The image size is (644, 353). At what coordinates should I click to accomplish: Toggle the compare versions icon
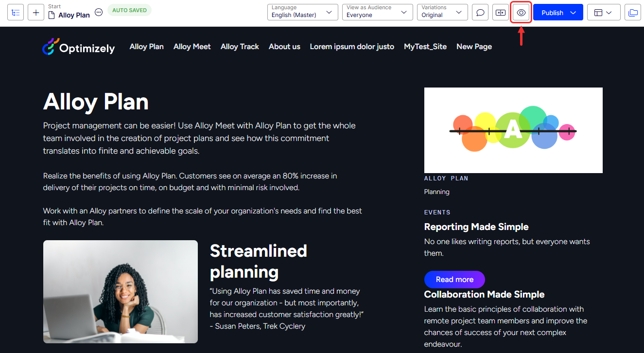click(501, 13)
